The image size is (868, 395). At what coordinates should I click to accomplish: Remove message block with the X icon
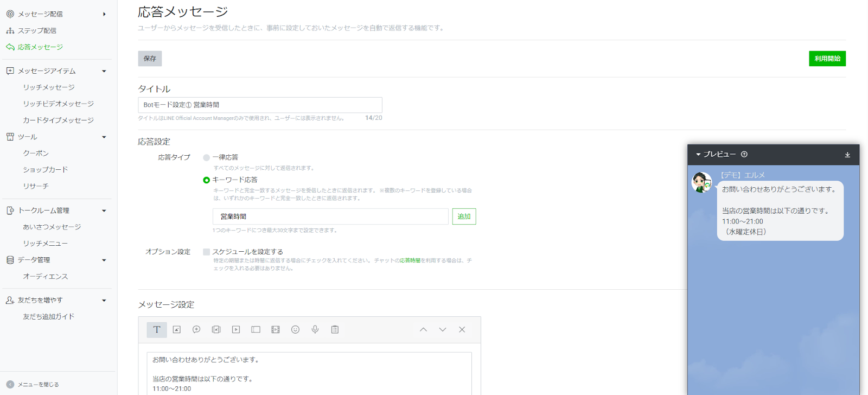point(462,329)
